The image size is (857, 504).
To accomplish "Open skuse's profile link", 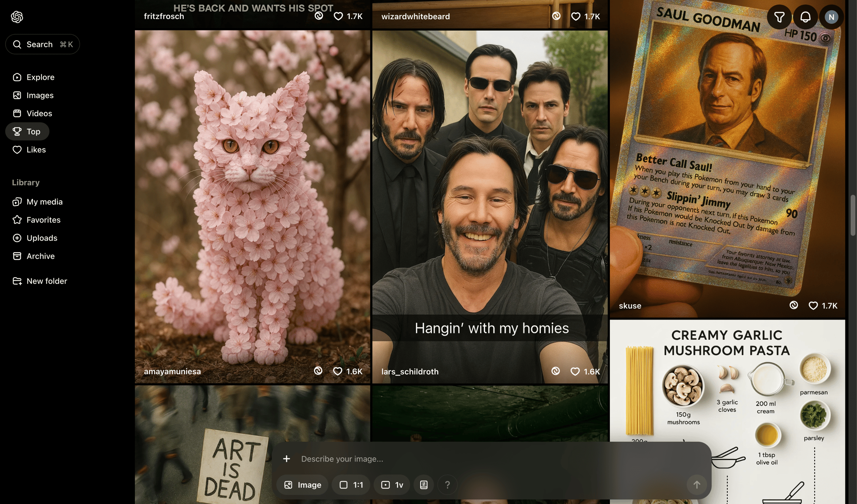I will point(630,306).
